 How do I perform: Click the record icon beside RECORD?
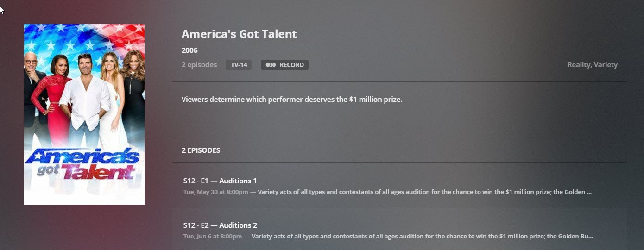(x=271, y=65)
